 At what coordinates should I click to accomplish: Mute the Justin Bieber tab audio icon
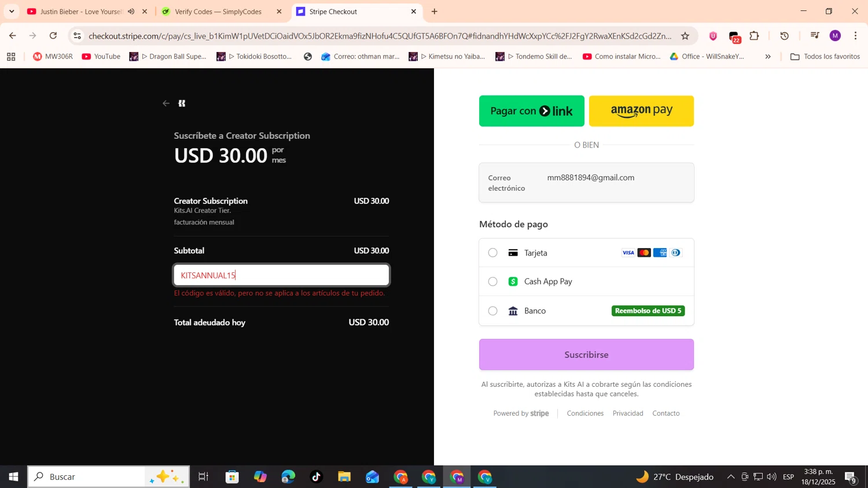pos(131,12)
